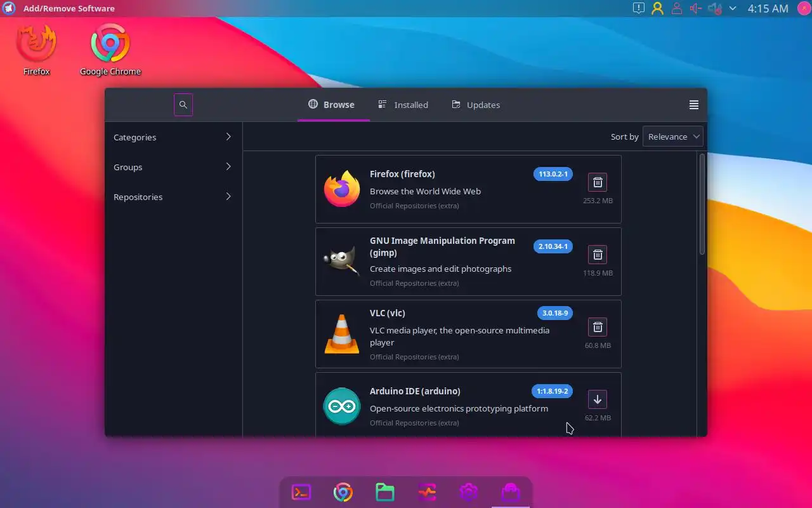Click 'Browse the World Wide Web' description
The height and width of the screenshot is (508, 812).
(x=425, y=191)
